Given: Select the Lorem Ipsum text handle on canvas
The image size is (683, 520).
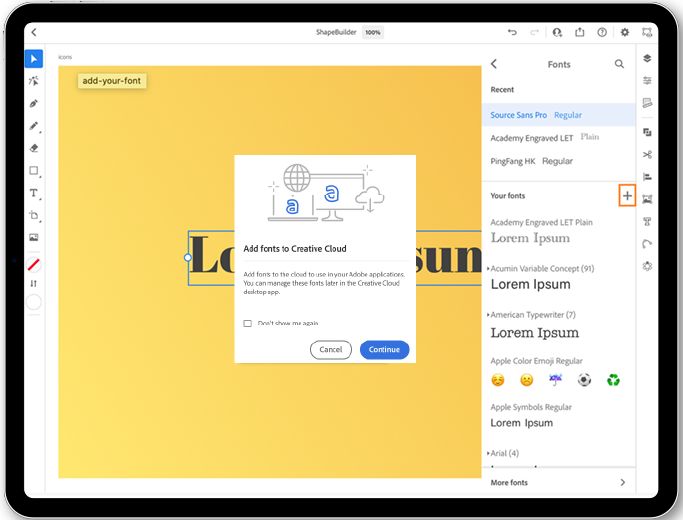Looking at the screenshot, I should [188, 258].
